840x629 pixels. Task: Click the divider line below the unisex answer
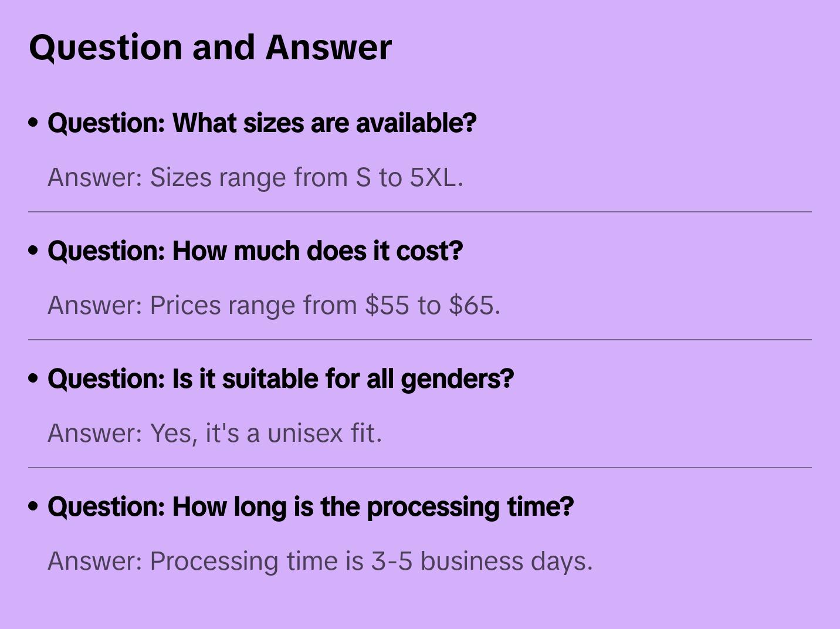(x=420, y=468)
